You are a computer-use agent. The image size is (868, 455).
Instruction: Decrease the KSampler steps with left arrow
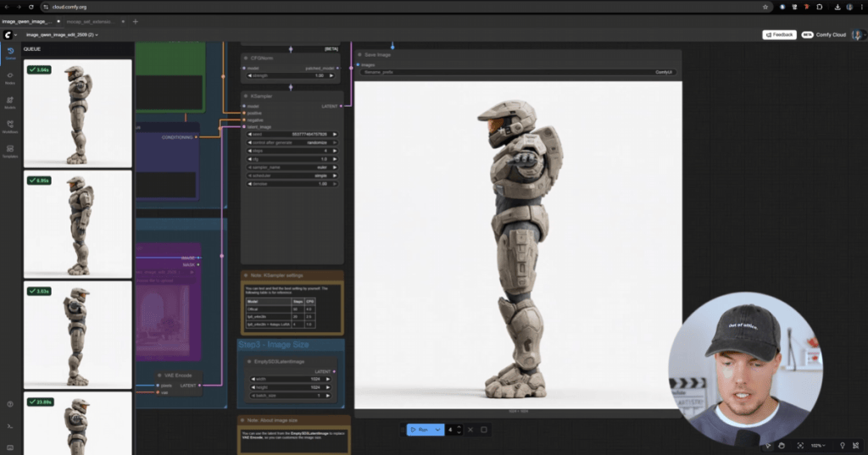click(250, 151)
